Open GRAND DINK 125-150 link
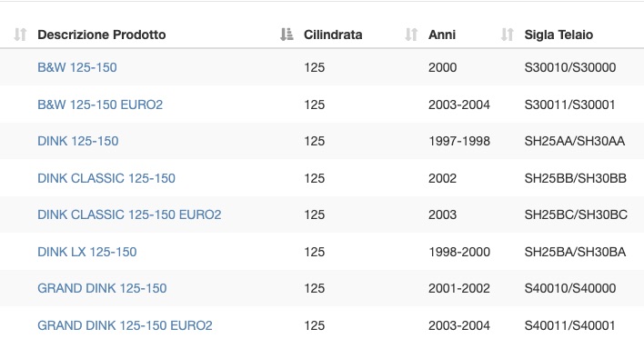The image size is (644, 349). [102, 288]
